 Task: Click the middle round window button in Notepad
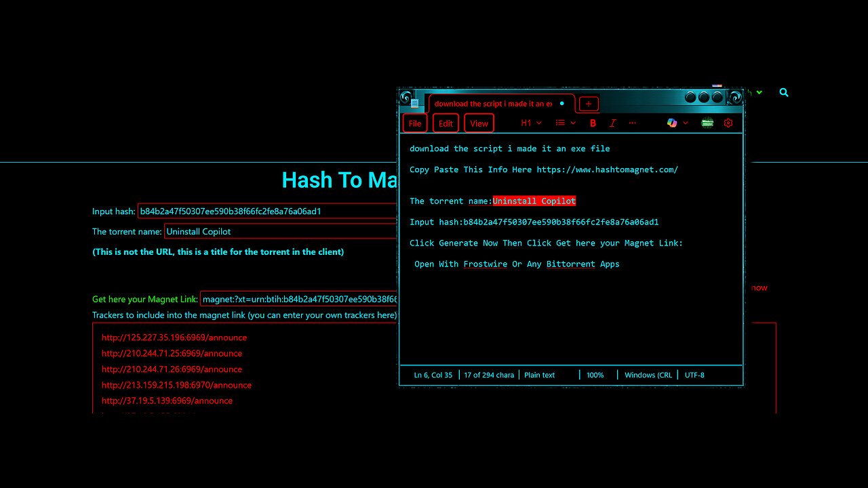(x=704, y=97)
